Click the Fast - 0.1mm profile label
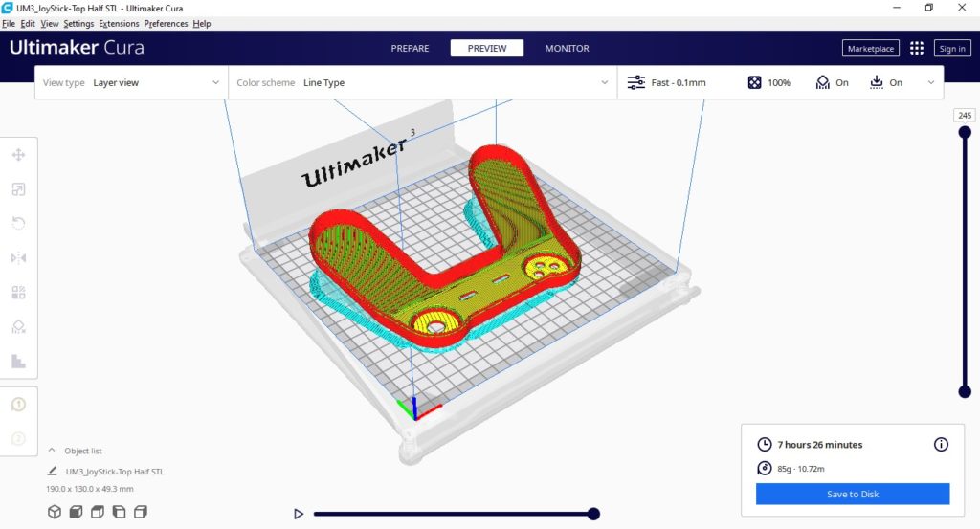The width and height of the screenshot is (980, 529). click(679, 82)
